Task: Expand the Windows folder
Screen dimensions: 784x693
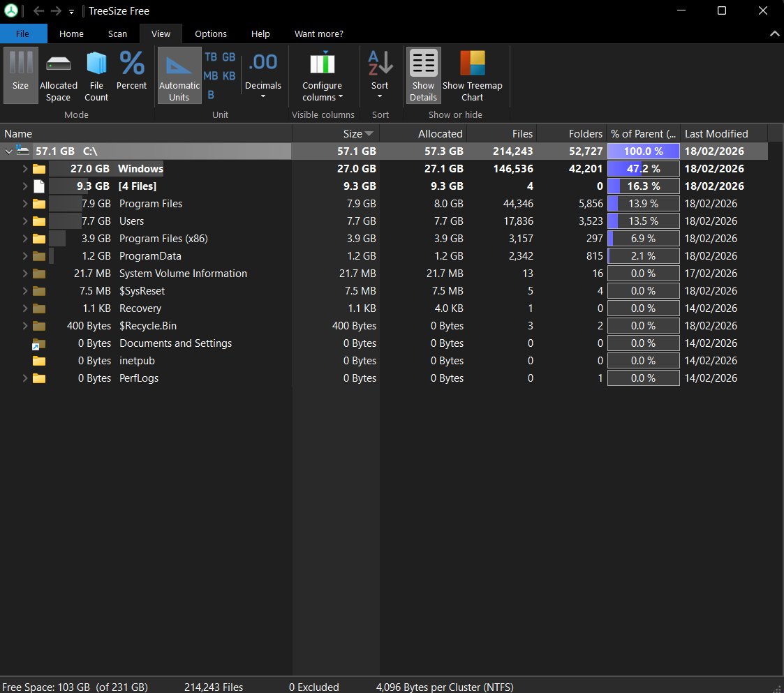Action: 25,168
